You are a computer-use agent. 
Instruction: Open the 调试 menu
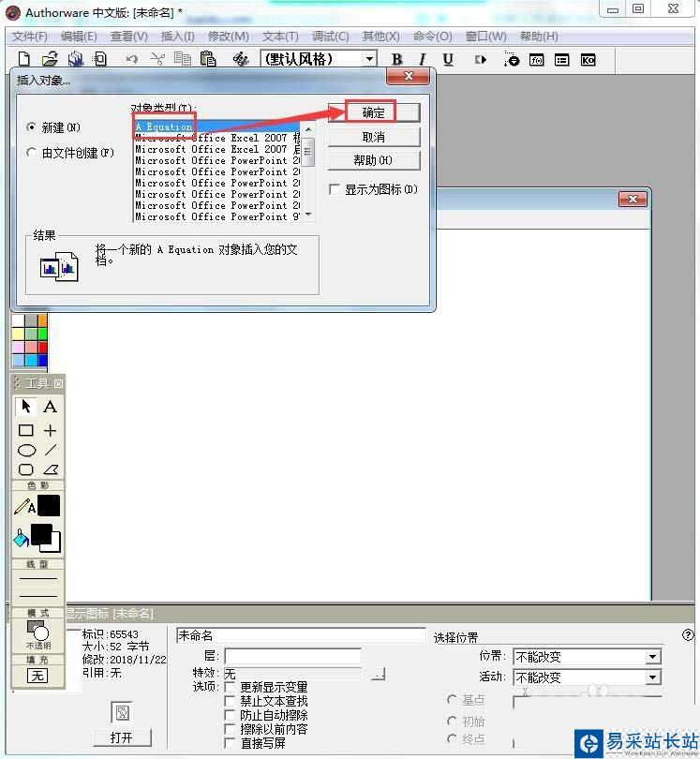[x=330, y=37]
